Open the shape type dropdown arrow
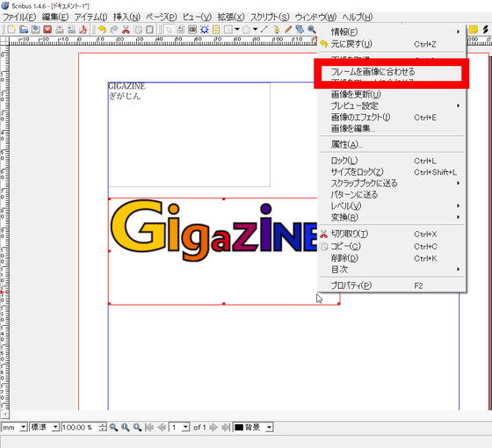492x448 pixels. tap(237, 30)
